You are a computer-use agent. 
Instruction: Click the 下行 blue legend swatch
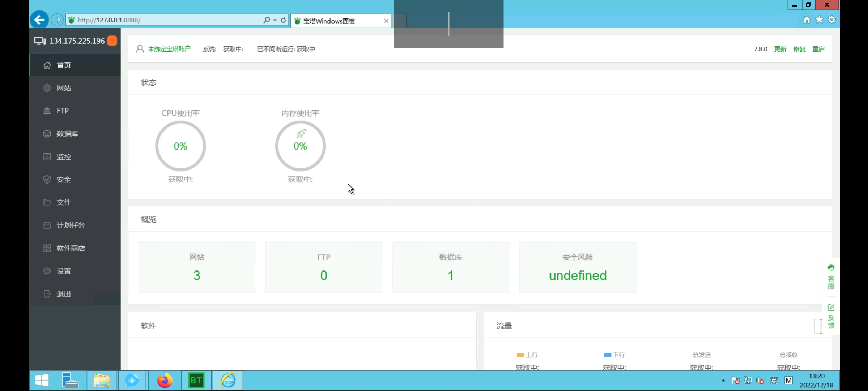[x=608, y=355]
